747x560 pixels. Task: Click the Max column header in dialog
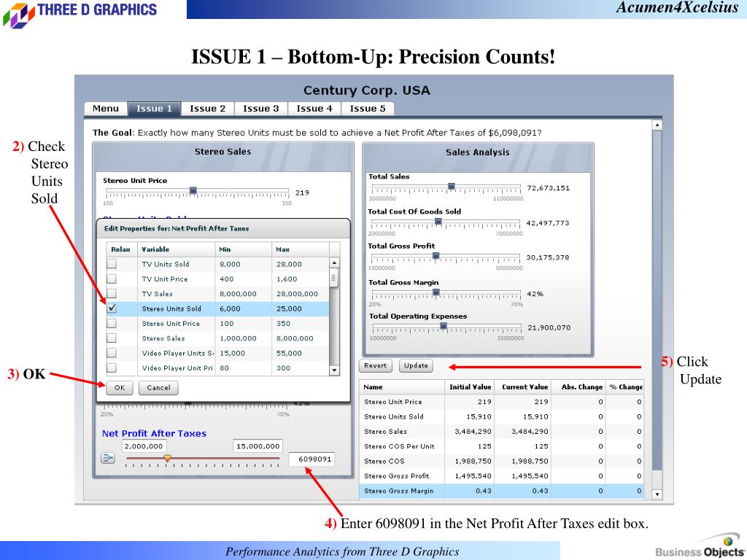(300, 249)
